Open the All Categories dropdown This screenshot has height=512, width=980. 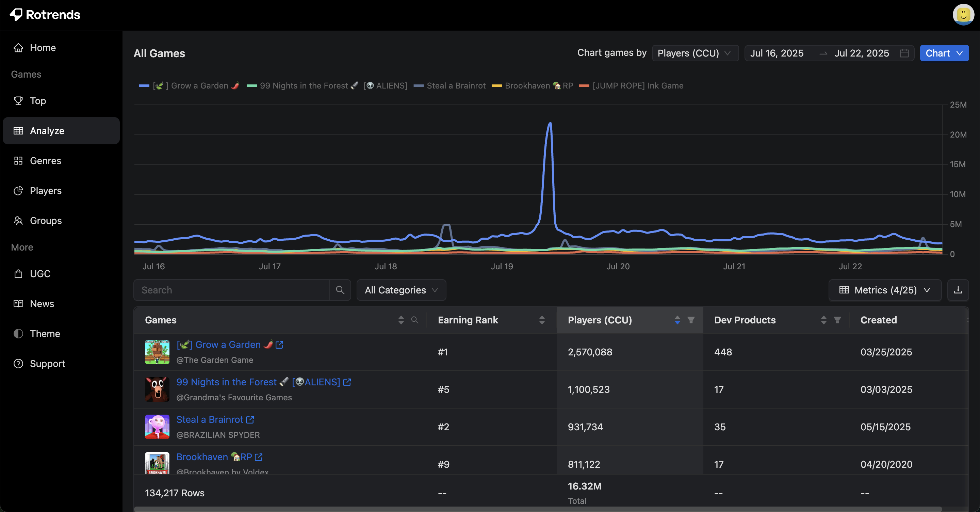(401, 290)
